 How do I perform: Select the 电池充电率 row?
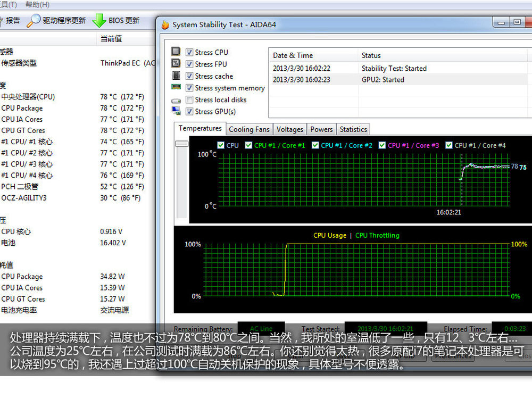(x=78, y=310)
